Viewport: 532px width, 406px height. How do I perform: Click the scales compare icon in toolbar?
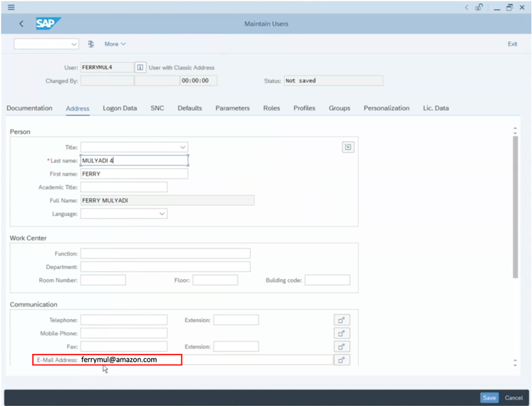pyautogui.click(x=90, y=44)
